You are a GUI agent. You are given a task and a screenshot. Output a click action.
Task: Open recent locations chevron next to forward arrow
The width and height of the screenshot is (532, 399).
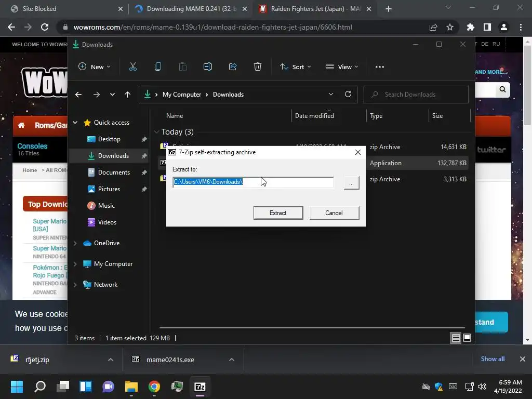click(112, 95)
